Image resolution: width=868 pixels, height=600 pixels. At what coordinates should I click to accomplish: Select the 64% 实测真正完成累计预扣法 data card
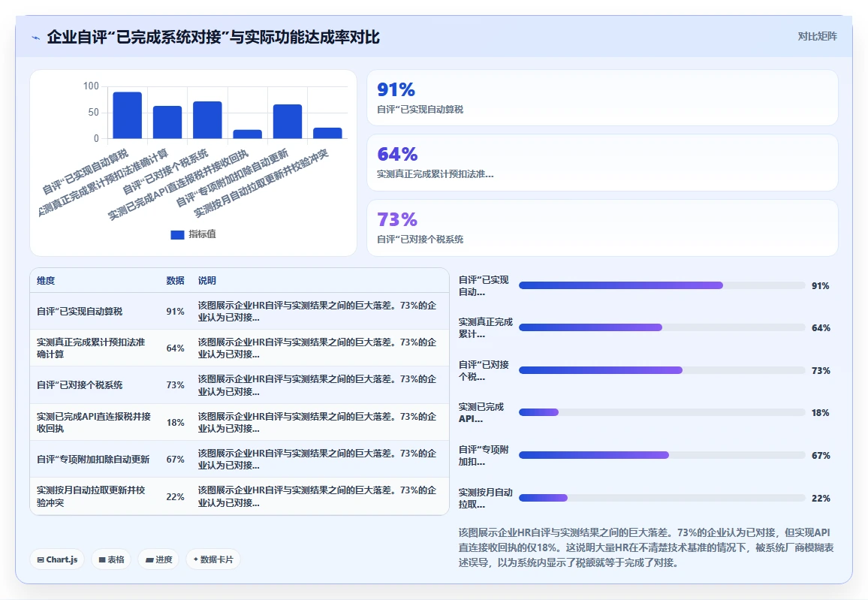602,163
